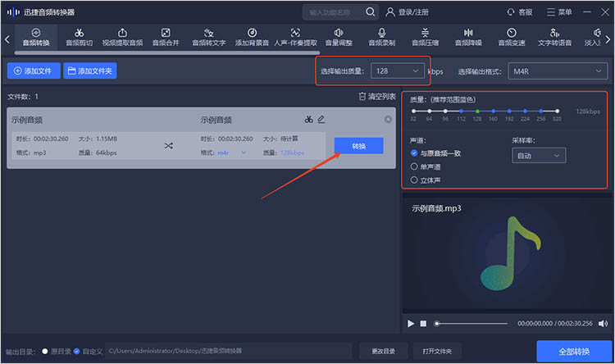Click the search magnifier icon
Image resolution: width=615 pixels, height=364 pixels.
(371, 12)
